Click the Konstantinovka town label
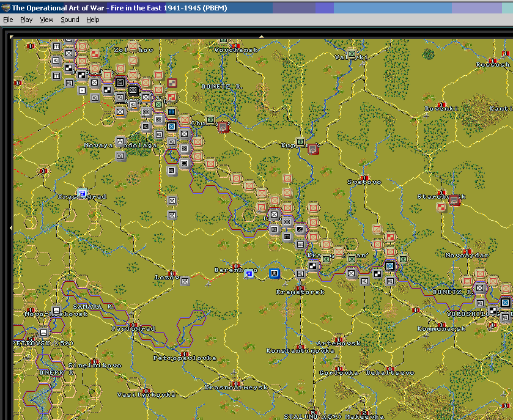The height and width of the screenshot is (420, 513). pyautogui.click(x=300, y=351)
